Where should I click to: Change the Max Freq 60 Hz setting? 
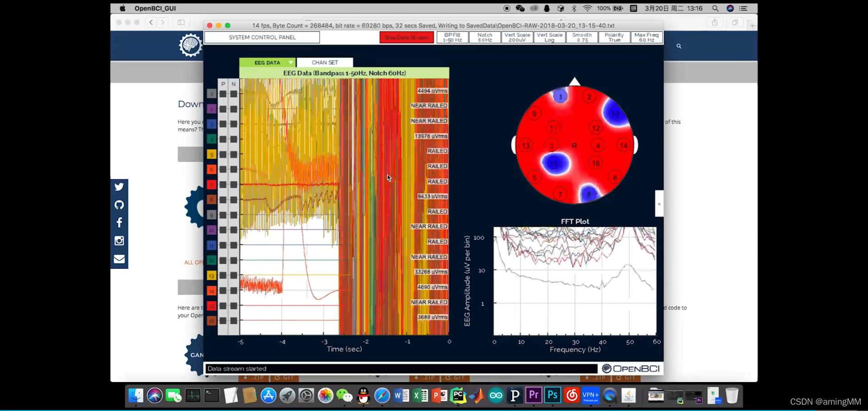[x=646, y=37]
